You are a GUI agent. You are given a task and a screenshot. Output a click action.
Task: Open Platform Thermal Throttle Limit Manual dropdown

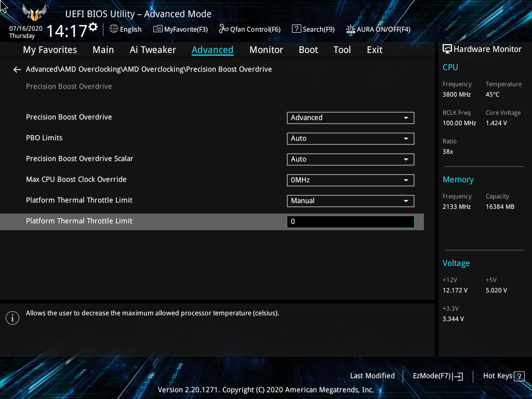[x=351, y=201]
